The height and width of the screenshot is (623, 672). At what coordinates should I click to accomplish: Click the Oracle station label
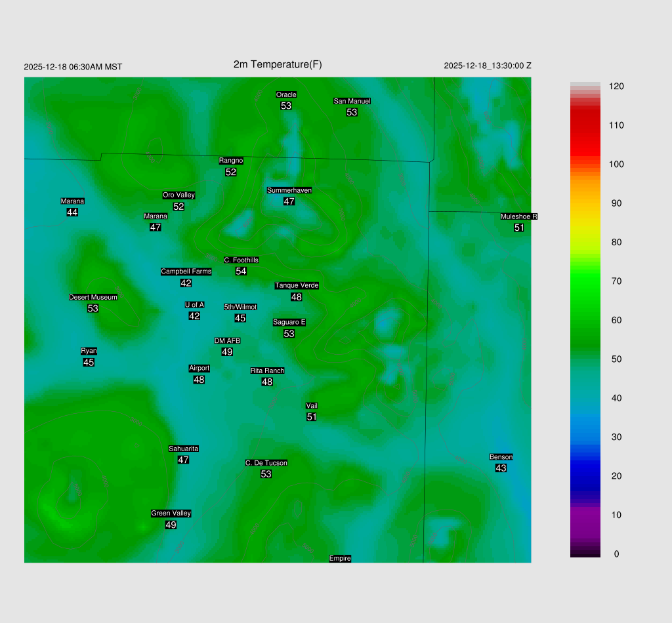[x=286, y=94]
